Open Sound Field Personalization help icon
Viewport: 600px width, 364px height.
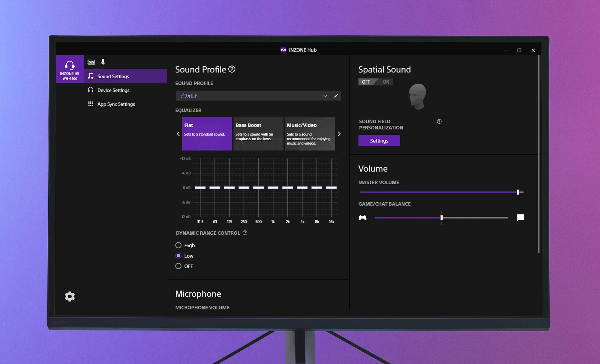tap(439, 121)
